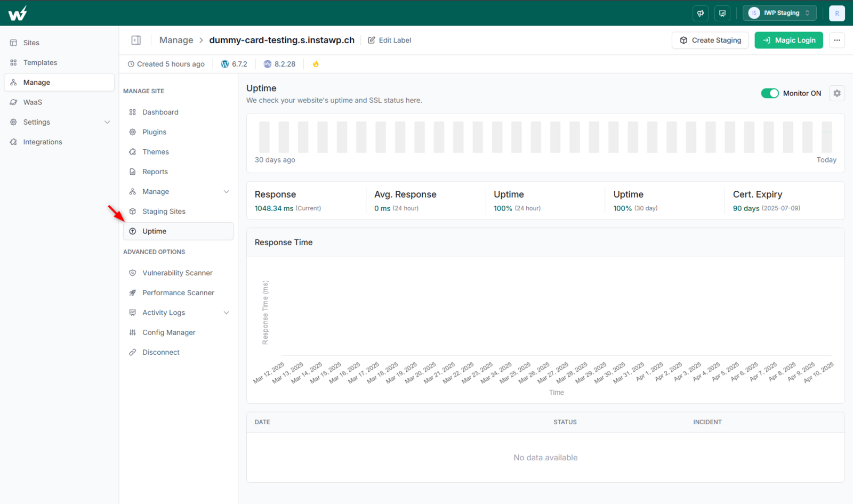Expand the Manage submenu chevron
This screenshot has height=504, width=853.
click(x=227, y=192)
